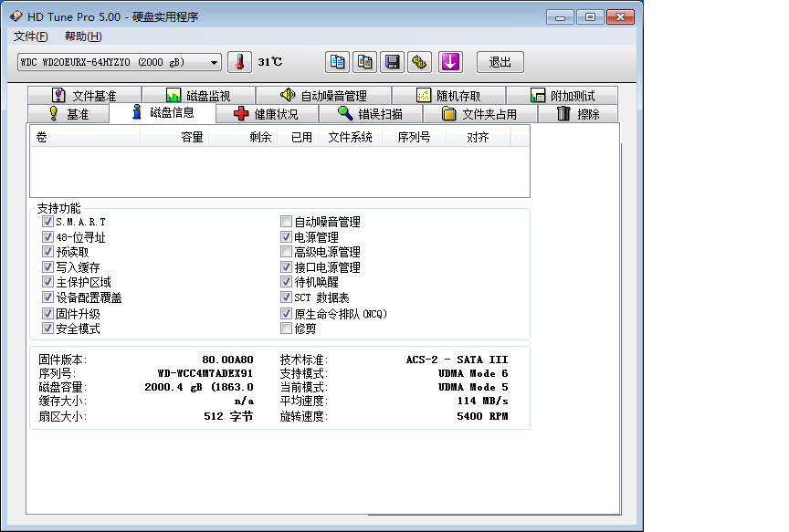
Task: Open the 帮助(H) menu
Action: [x=83, y=37]
